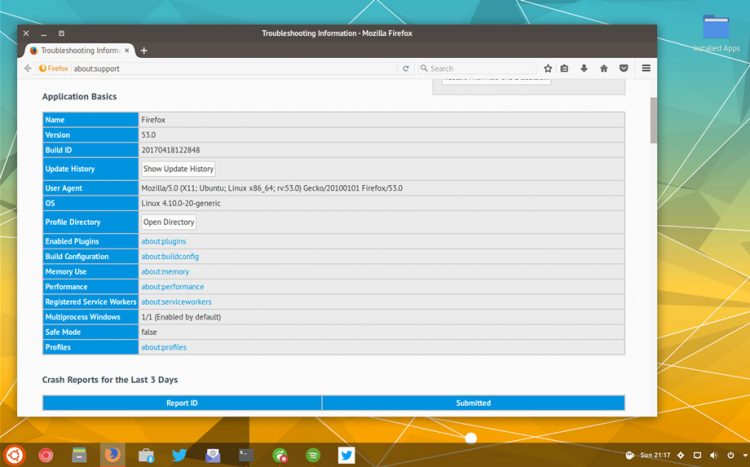Viewport: 750px width, 467px height.
Task: Show bookmarks list icon in toolbar
Action: (x=564, y=68)
